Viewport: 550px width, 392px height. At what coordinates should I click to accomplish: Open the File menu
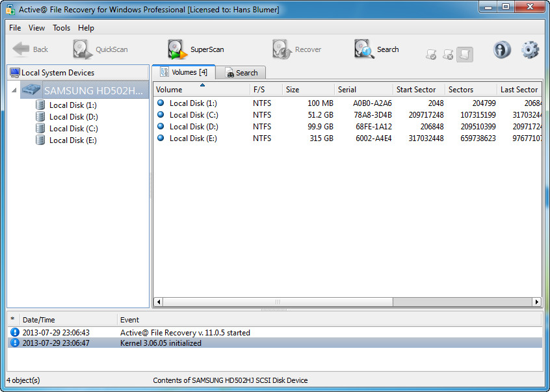pyautogui.click(x=15, y=28)
